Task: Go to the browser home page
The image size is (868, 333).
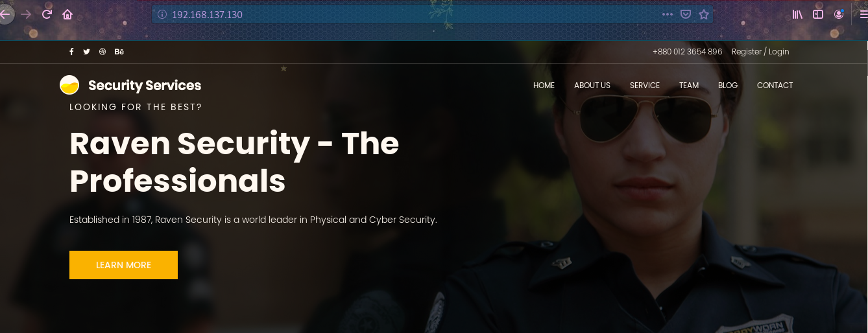Action: [x=67, y=14]
